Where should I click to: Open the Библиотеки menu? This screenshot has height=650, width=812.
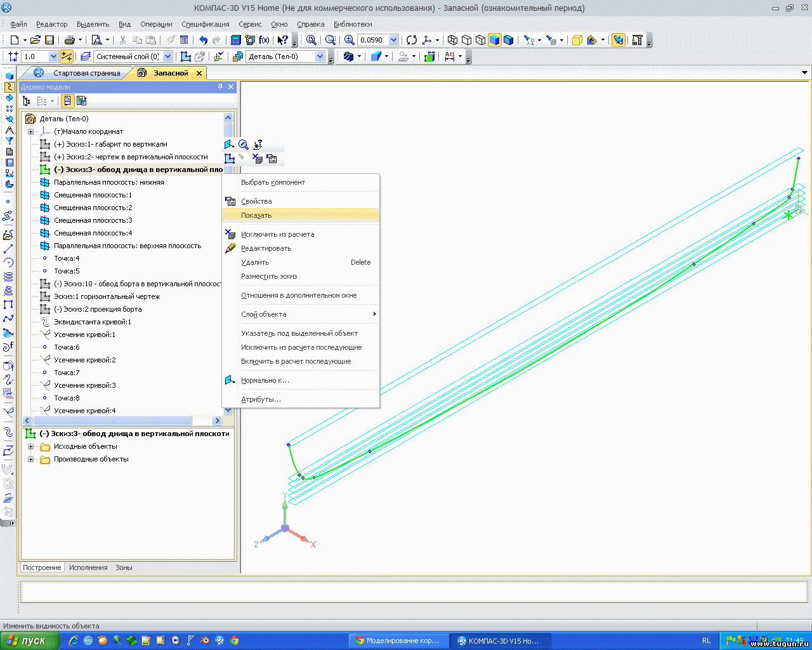point(353,24)
